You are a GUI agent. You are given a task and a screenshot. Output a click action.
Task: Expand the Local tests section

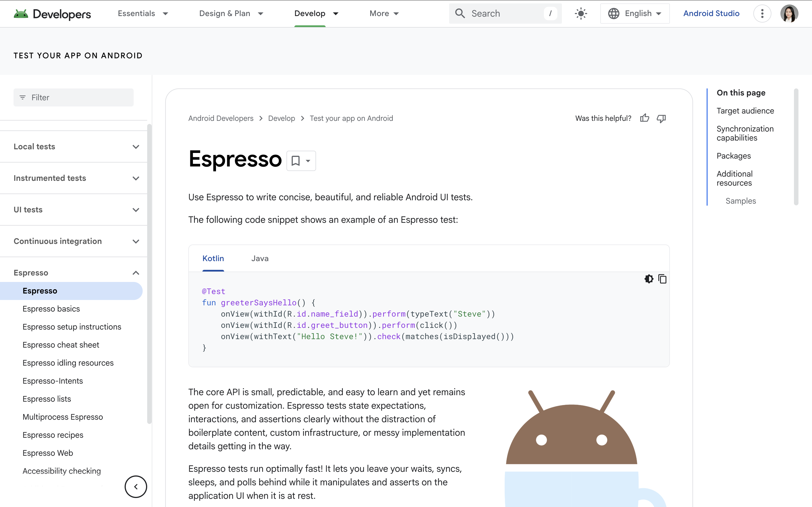click(x=136, y=146)
